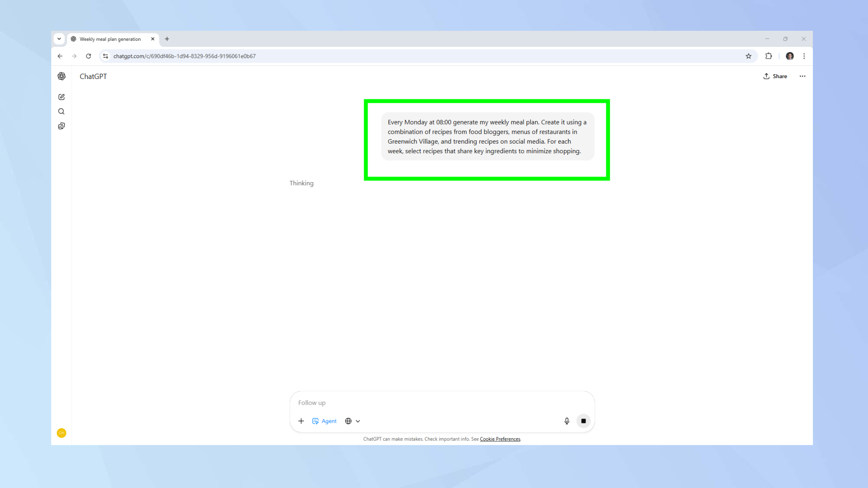The height and width of the screenshot is (488, 868).
Task: Click the search chats icon
Action: coord(61,111)
